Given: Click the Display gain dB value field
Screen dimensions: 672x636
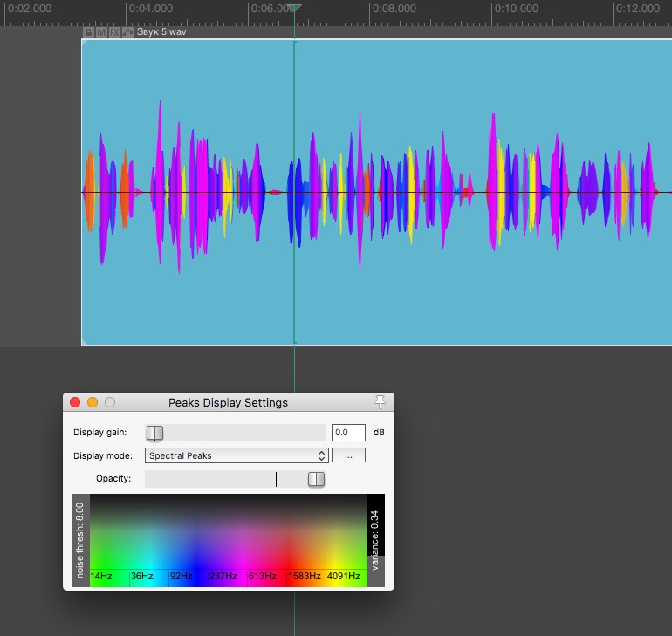Looking at the screenshot, I should click(x=348, y=433).
